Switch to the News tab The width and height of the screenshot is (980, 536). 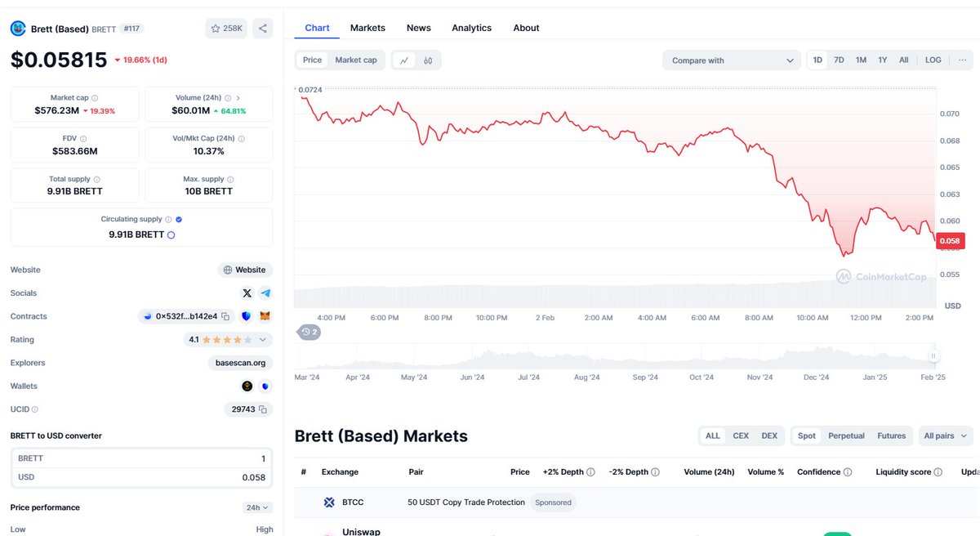(x=418, y=28)
